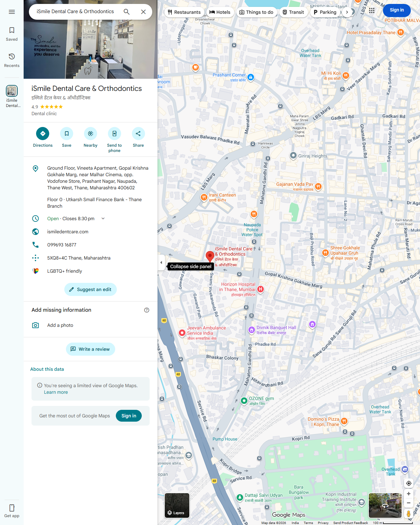Click Domino's Pizza Kopri marker

344,421
